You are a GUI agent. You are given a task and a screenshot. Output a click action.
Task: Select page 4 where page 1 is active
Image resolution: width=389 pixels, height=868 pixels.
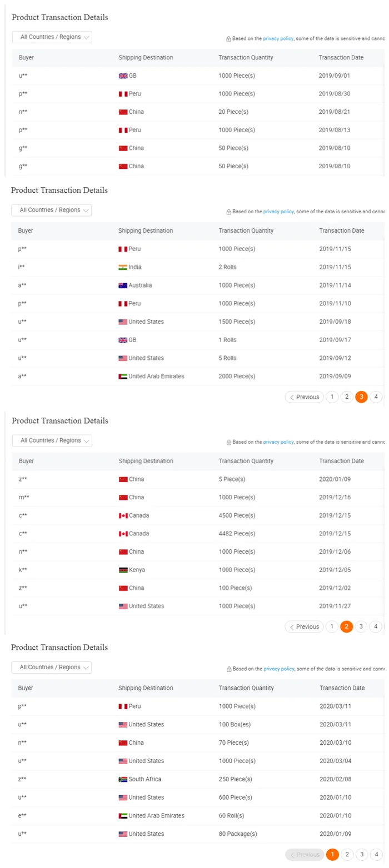tap(376, 855)
